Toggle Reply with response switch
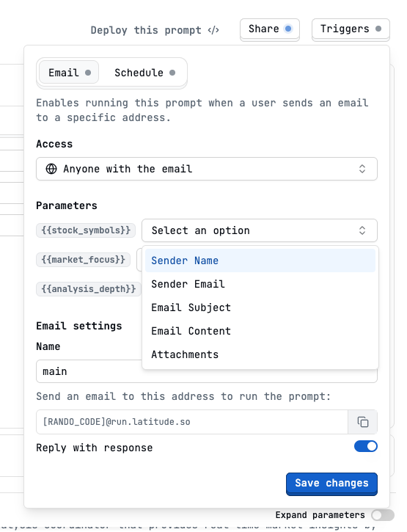This screenshot has height=532, width=407. [x=366, y=446]
